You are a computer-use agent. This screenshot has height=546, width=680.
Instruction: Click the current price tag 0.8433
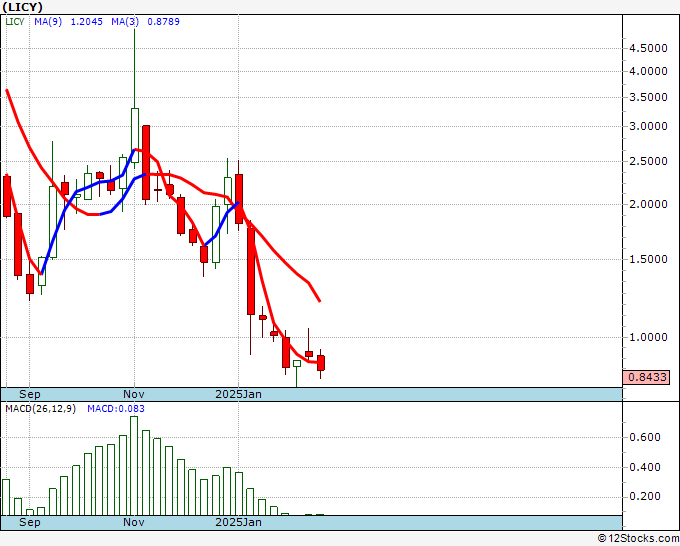[646, 377]
